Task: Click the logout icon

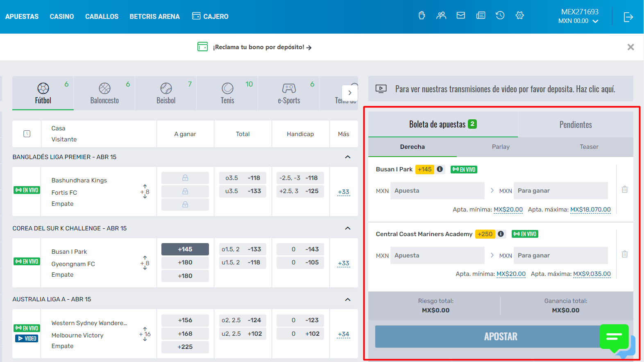Action: (x=628, y=17)
